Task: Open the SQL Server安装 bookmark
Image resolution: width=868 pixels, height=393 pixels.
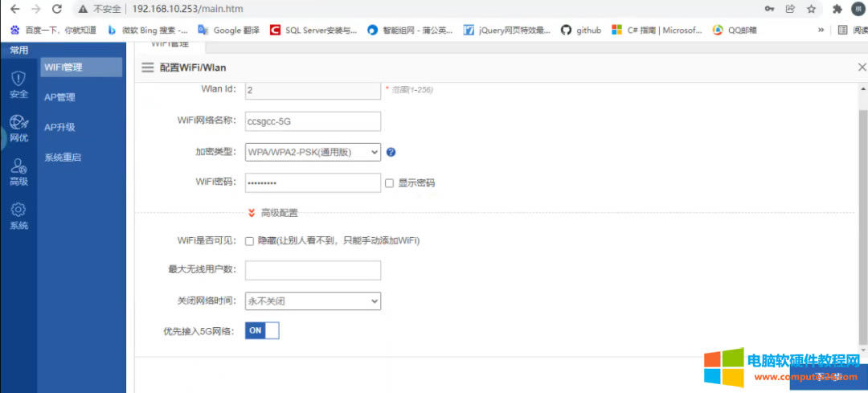Action: pyautogui.click(x=313, y=30)
